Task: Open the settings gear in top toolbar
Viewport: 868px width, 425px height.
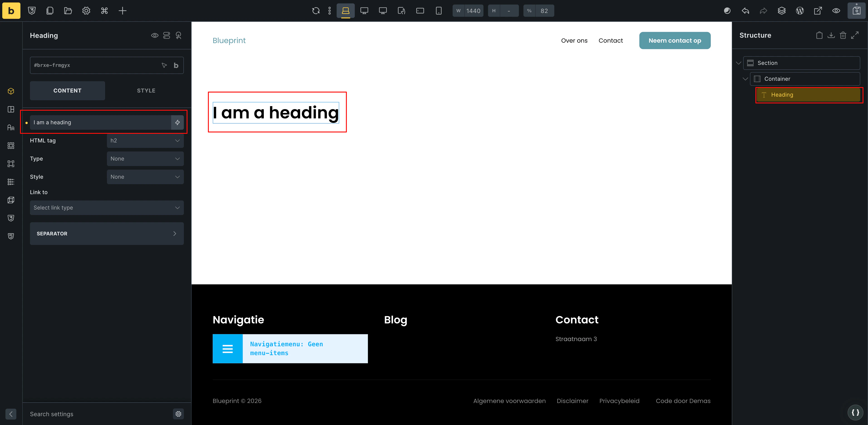Action: pyautogui.click(x=86, y=11)
